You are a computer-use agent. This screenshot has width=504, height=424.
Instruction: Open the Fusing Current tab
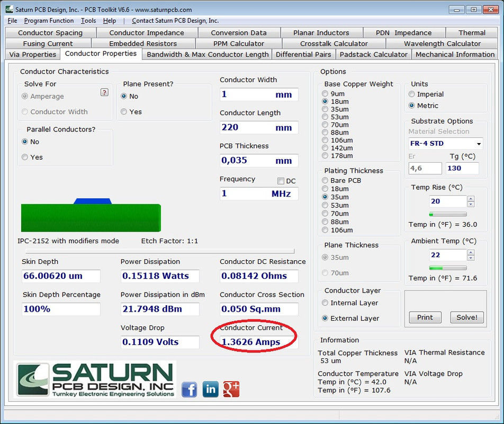tap(48, 43)
